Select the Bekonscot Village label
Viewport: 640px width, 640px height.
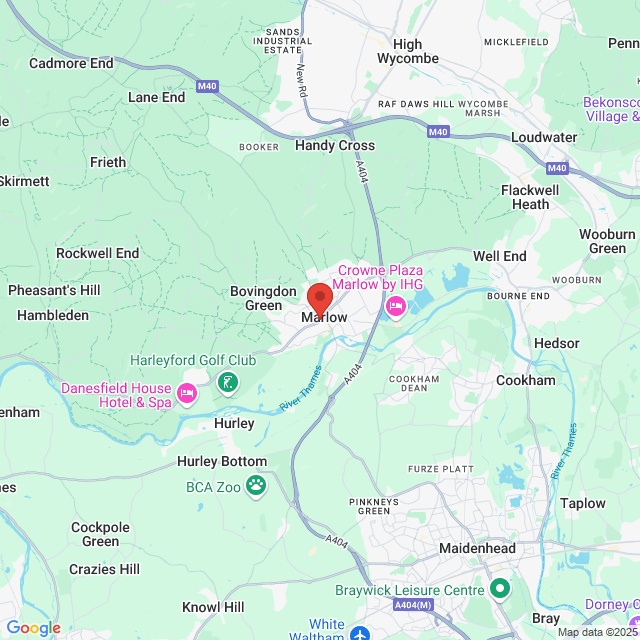click(611, 109)
